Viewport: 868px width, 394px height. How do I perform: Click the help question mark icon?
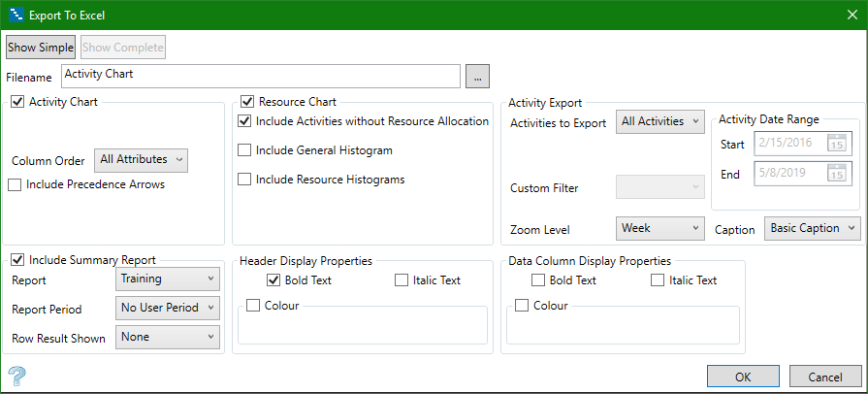point(16,376)
